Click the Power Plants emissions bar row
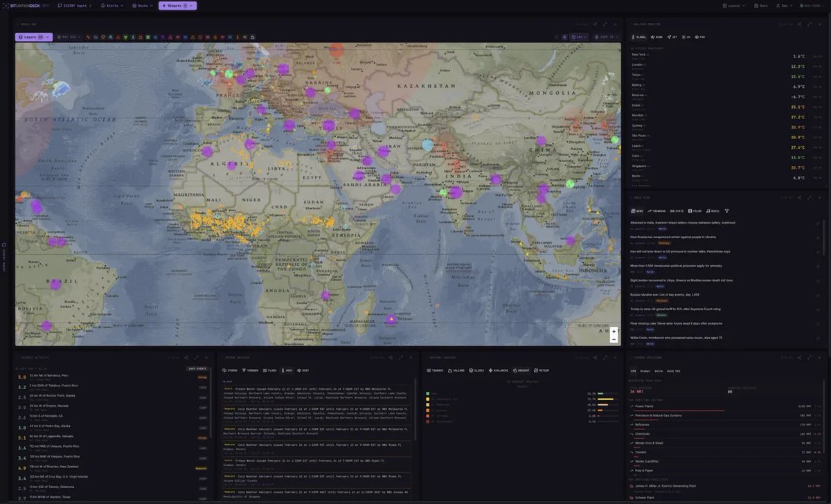The width and height of the screenshot is (831, 504). pos(726,408)
